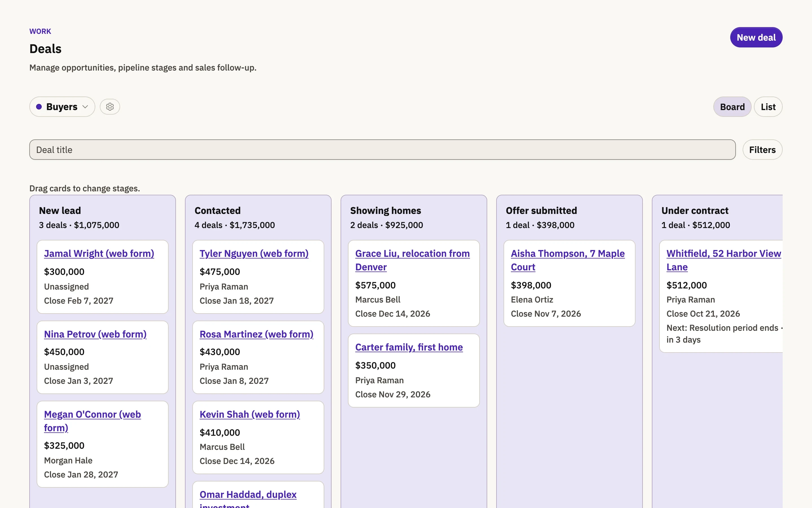Open the Filters button
812x508 pixels.
coord(762,150)
